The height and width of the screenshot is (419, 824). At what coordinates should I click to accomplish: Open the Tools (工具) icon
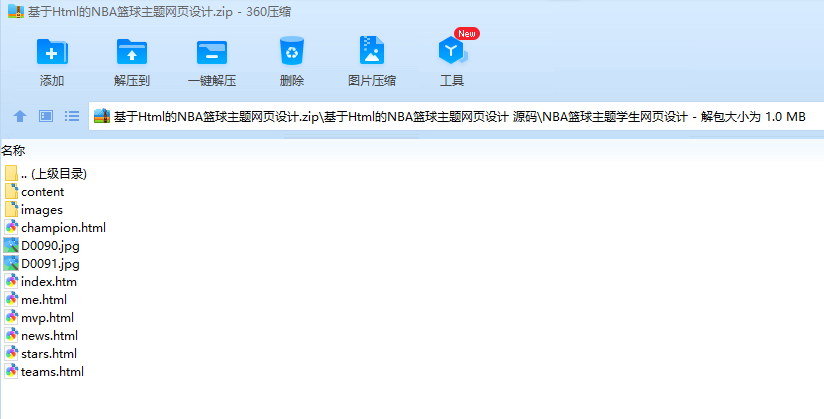[452, 50]
